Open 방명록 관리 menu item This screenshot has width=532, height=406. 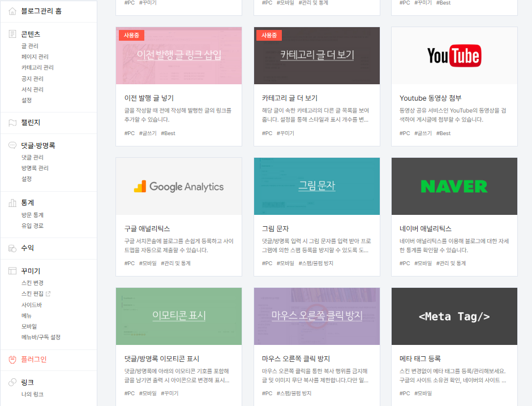point(35,168)
